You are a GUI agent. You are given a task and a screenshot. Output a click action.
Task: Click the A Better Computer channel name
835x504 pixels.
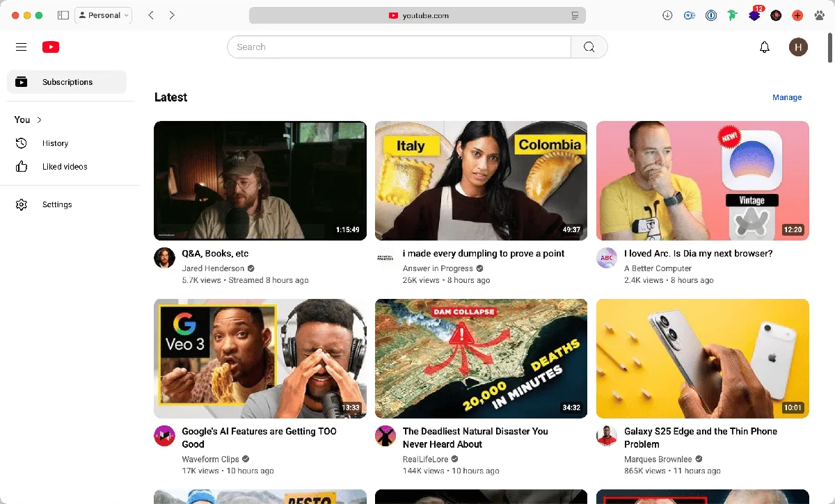point(658,268)
